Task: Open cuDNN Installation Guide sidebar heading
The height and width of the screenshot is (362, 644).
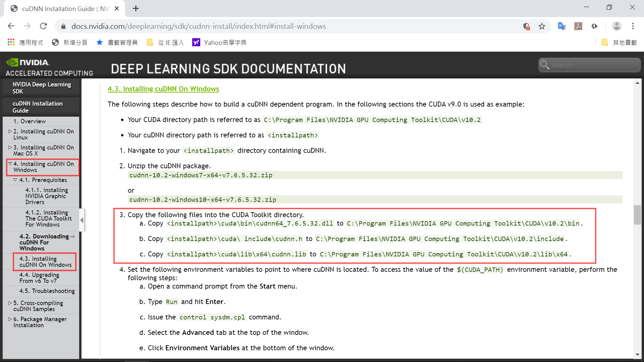Action: [x=38, y=107]
